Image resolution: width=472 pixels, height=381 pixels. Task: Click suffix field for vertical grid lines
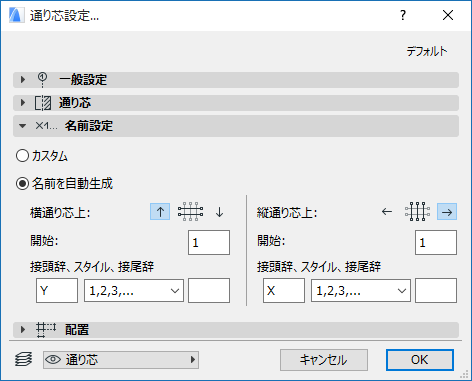pos(436,291)
